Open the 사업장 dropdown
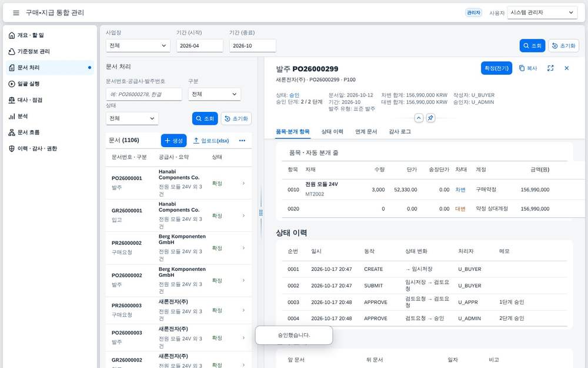Screen dimensions: 588x368 pos(138,46)
